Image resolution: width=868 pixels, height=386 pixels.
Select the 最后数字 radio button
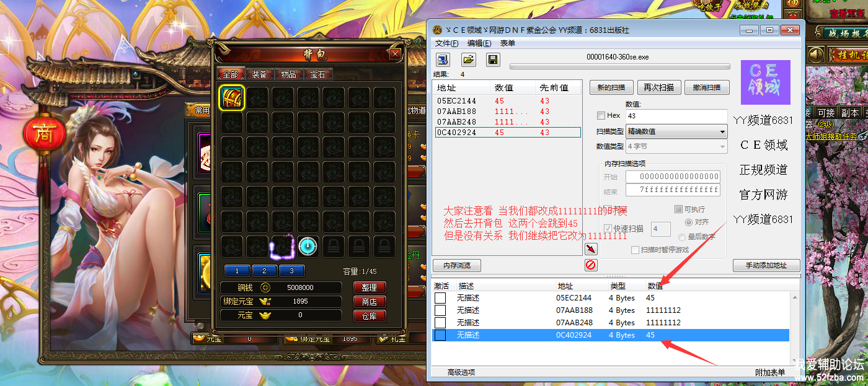[682, 237]
